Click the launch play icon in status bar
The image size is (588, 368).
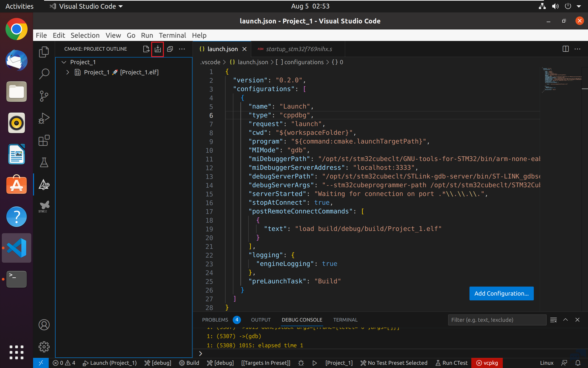coord(315,363)
